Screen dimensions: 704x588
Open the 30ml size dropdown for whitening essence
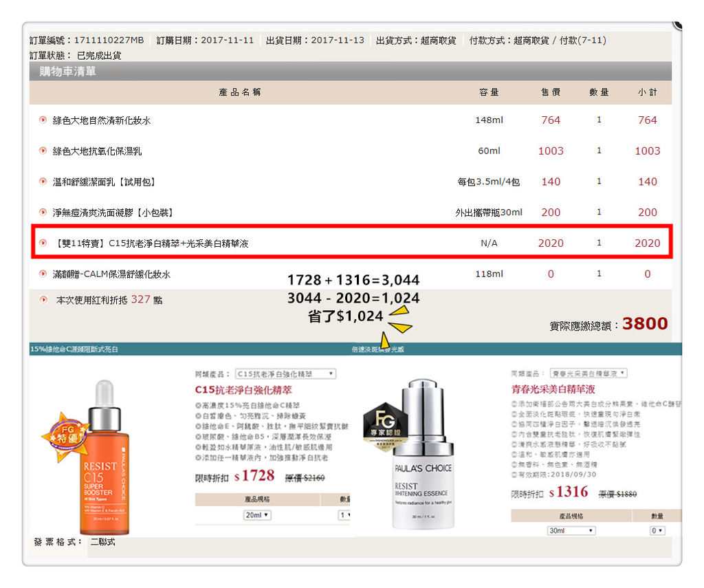pyautogui.click(x=571, y=530)
